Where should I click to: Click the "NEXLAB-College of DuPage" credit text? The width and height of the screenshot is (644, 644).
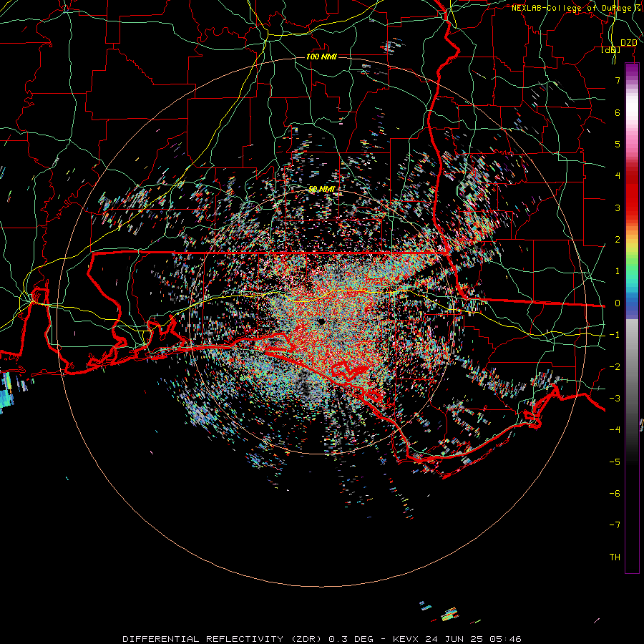point(572,8)
